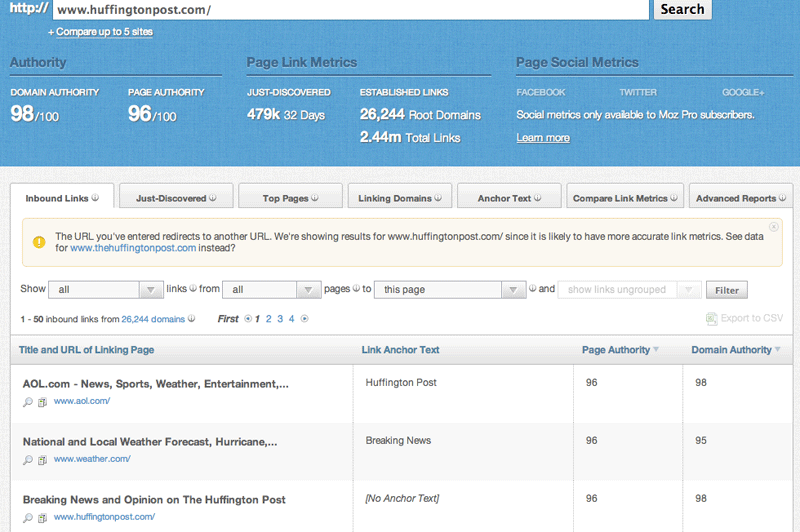
Task: Go to next page using pagination arrow
Action: click(305, 319)
